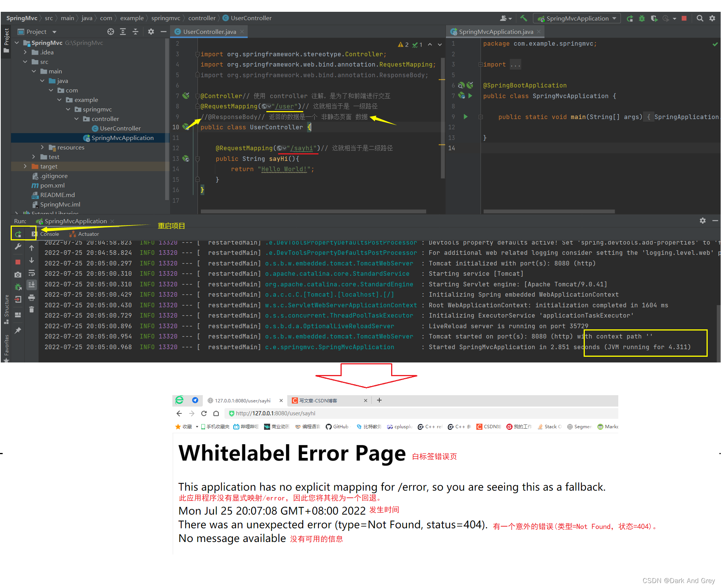Open browser tab 127.0.0.1:8080/user/sayhi
The image size is (721, 588).
243,400
